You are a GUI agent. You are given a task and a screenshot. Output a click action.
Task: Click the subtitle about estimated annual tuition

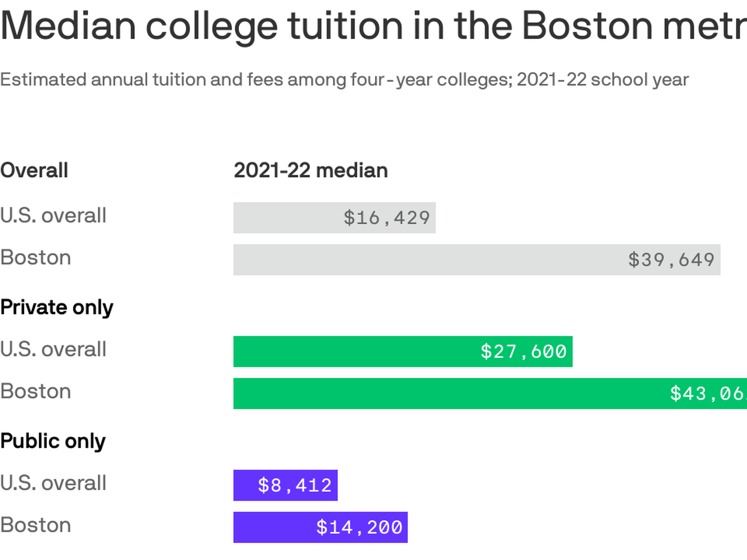click(x=344, y=80)
